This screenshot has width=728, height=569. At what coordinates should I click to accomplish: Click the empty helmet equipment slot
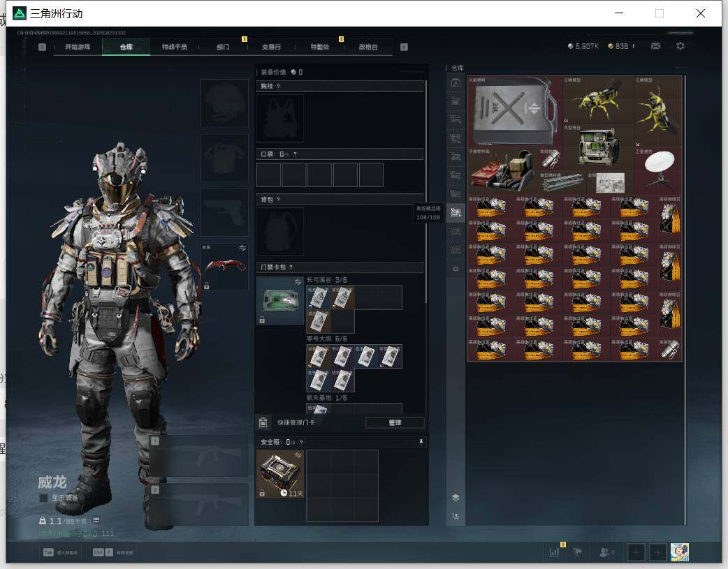tap(224, 103)
